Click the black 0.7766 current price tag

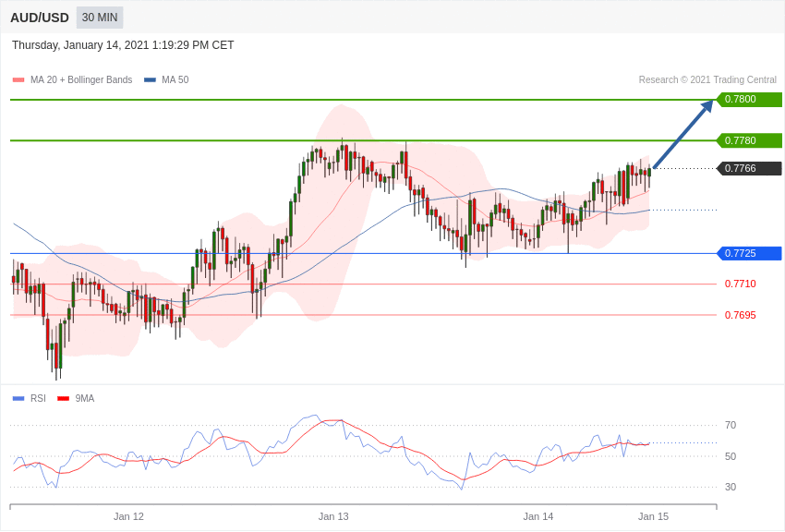(x=749, y=169)
